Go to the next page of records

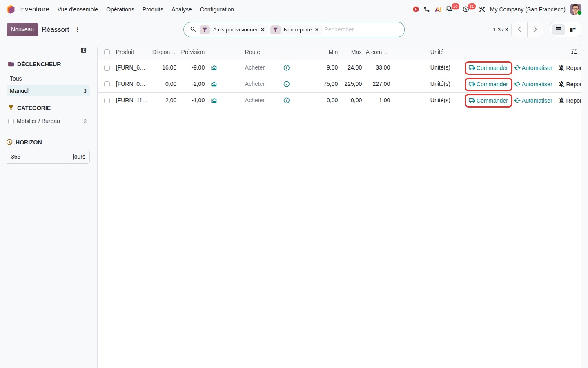coord(535,29)
